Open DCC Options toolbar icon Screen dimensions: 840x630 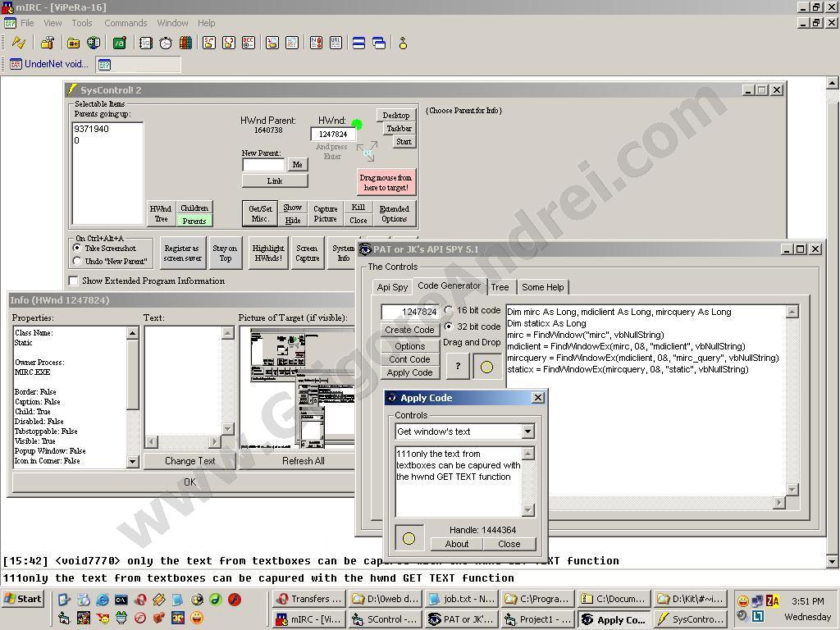(x=249, y=43)
